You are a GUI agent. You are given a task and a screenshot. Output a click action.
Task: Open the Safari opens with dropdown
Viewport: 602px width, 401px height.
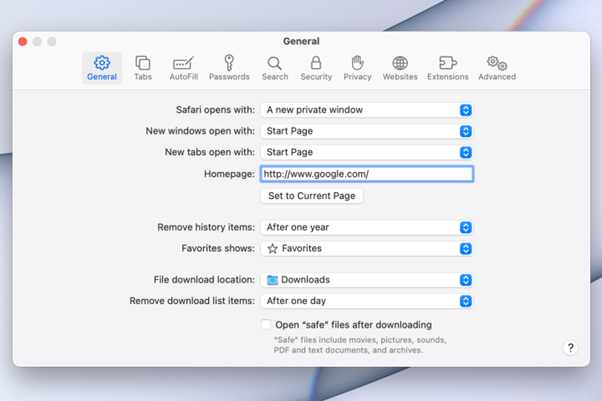[x=367, y=110]
